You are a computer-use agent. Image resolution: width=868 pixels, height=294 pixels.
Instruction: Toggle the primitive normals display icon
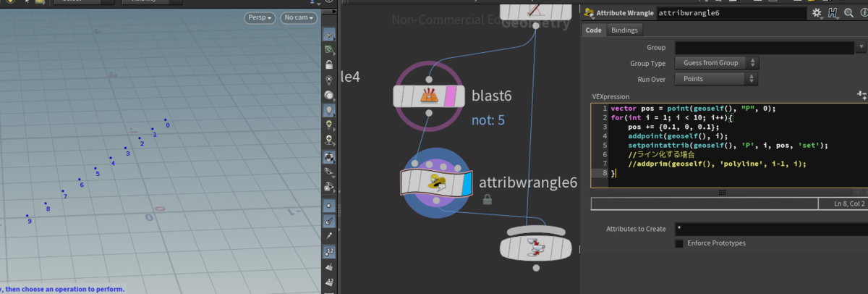pyautogui.click(x=329, y=267)
